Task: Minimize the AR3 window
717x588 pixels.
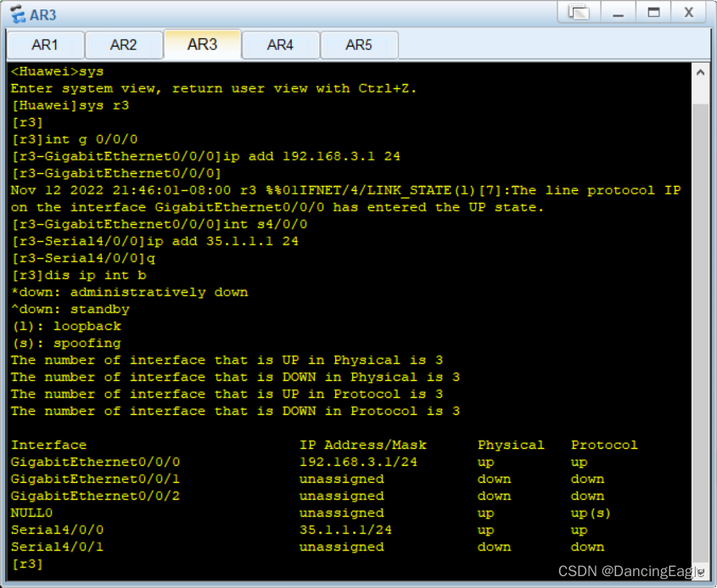Action: pyautogui.click(x=619, y=12)
